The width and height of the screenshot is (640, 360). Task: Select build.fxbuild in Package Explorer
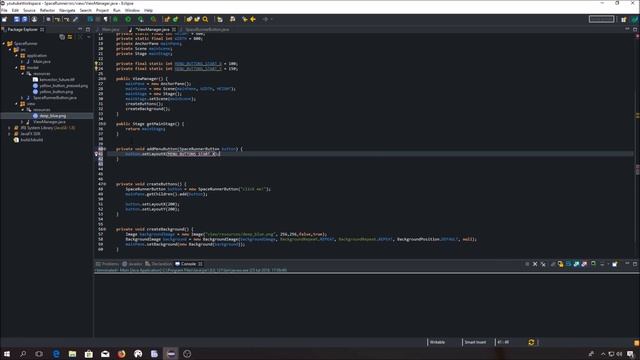(31, 140)
